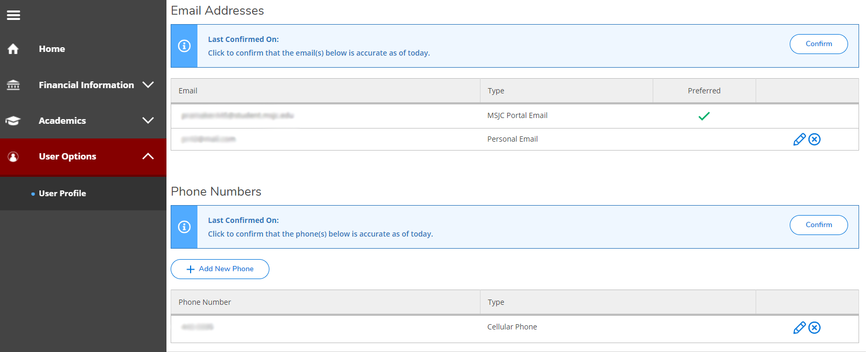This screenshot has width=868, height=352.
Task: Open the hamburger menu icon
Action: (x=14, y=15)
